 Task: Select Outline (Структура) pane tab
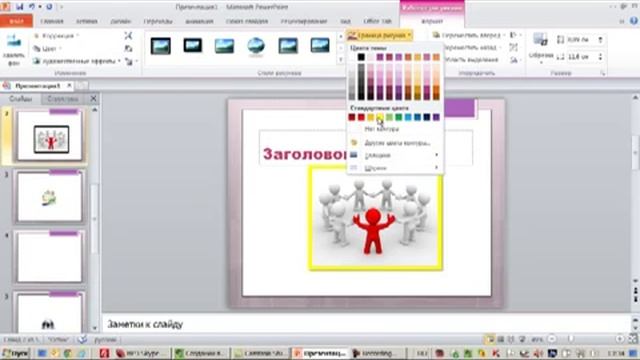(x=62, y=99)
